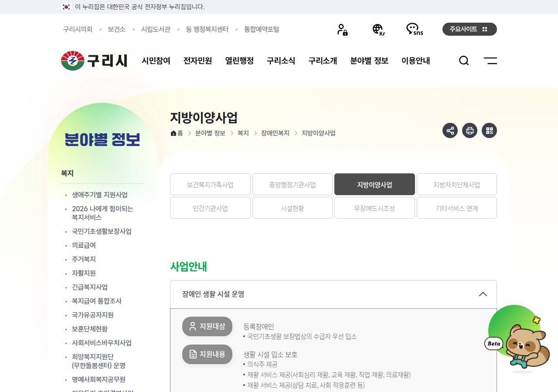Switch to 무장애도시조성 tab
Screen dimensions: 558x392
(x=374, y=208)
